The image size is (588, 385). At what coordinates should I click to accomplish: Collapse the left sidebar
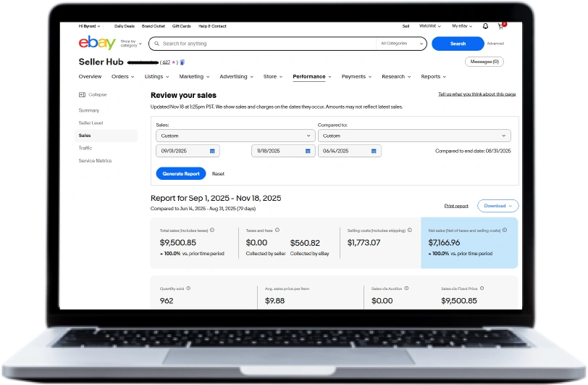[x=93, y=94]
